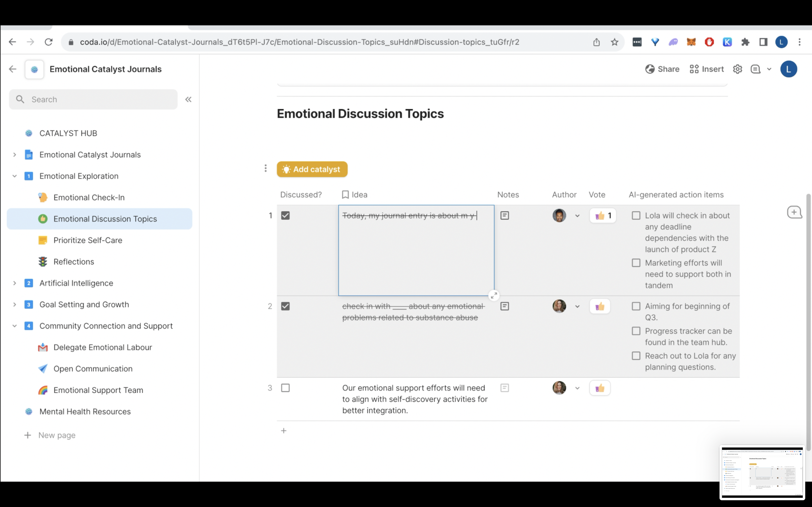Image resolution: width=812 pixels, height=507 pixels.
Task: Click the thumbs-up vote in row 3
Action: tap(600, 388)
